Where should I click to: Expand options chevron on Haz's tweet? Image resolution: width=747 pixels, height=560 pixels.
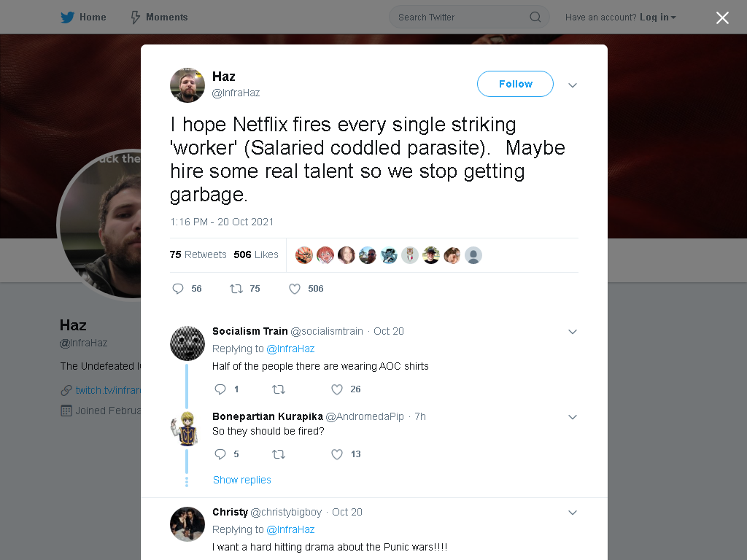click(573, 85)
